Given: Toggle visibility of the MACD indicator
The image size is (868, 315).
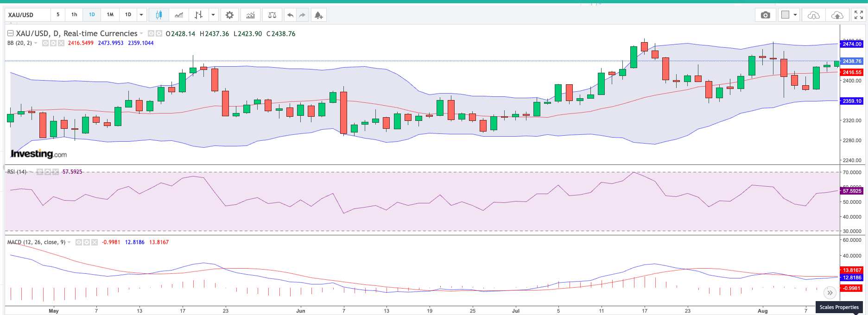Looking at the screenshot, I should tap(79, 242).
